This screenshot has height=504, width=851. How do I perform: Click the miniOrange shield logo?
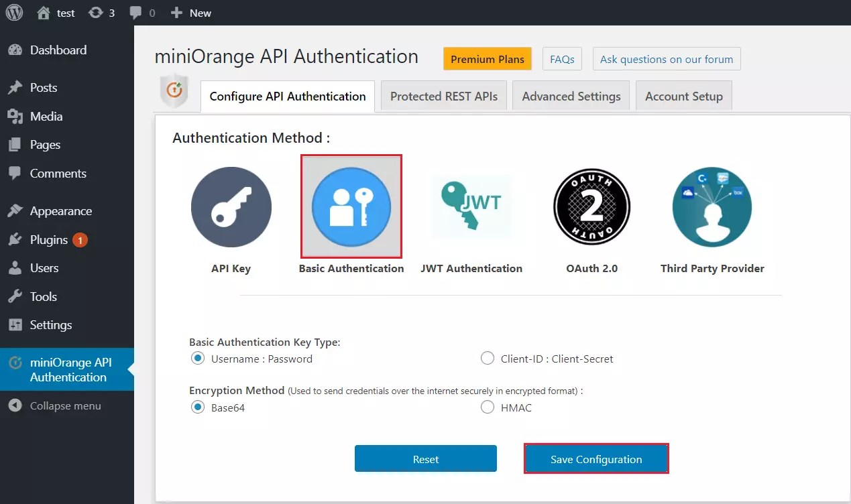[x=174, y=91]
